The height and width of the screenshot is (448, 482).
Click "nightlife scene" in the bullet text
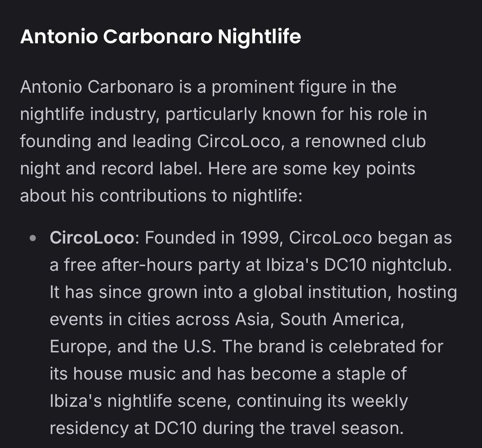168,401
